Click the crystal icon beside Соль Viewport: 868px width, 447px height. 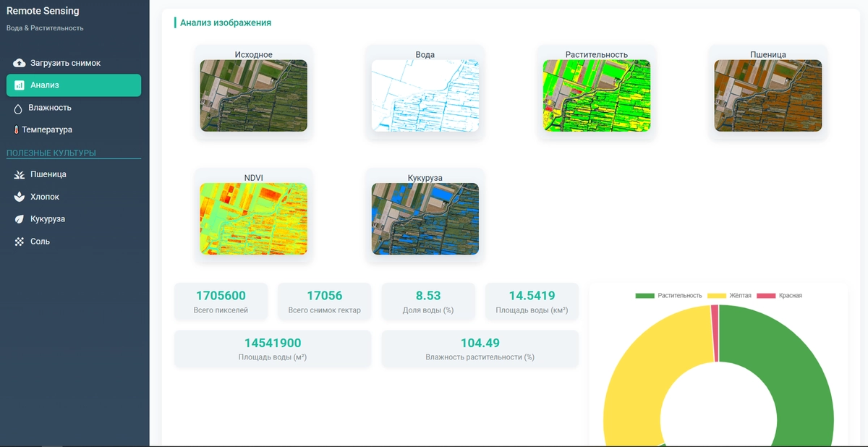click(20, 242)
